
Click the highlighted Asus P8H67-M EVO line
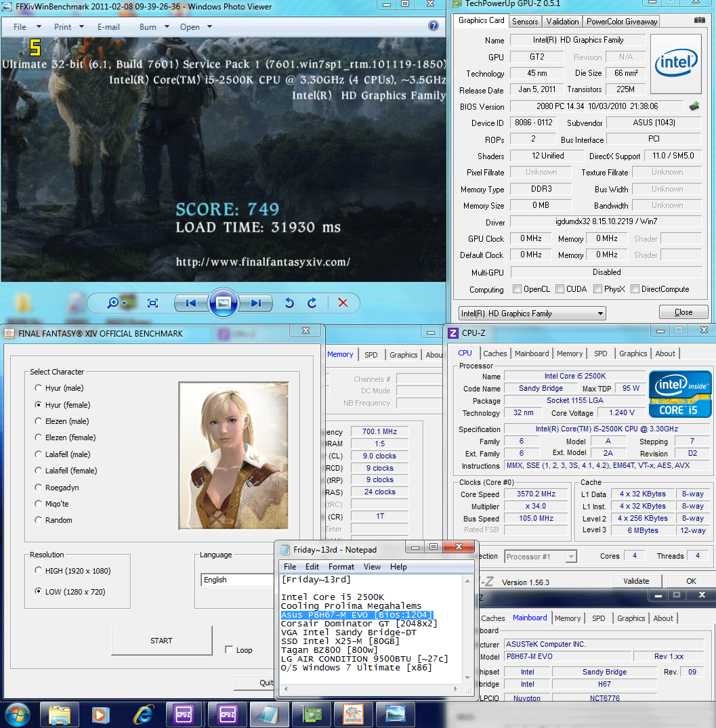point(356,615)
